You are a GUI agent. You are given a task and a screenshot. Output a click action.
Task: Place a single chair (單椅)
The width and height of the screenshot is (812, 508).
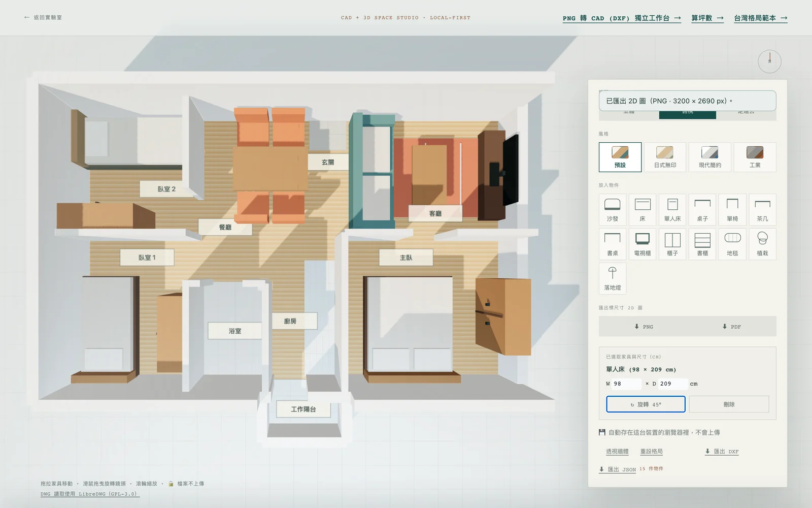tap(732, 210)
